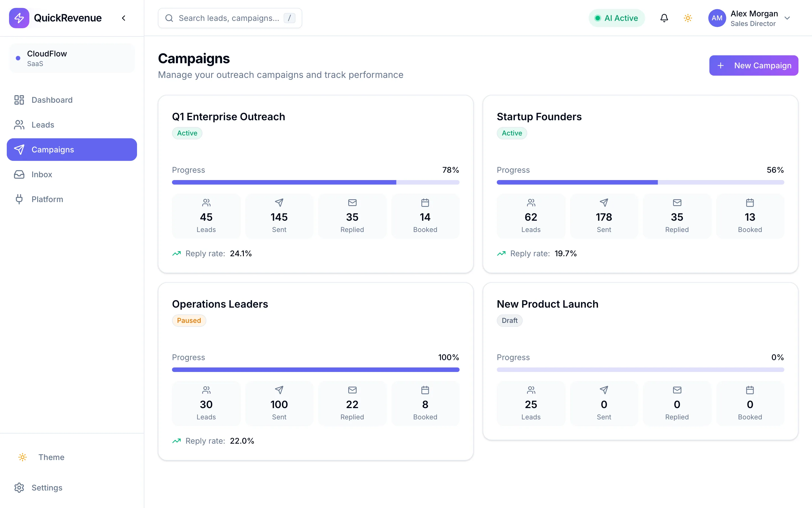
Task: Click the AI Active status badge
Action: (617, 18)
